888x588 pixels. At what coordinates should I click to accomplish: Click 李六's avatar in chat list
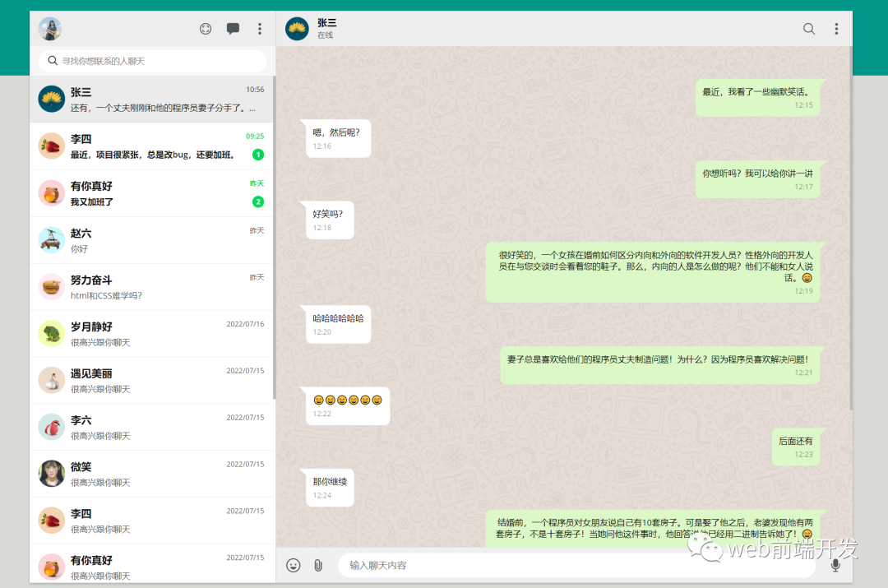coord(52,427)
